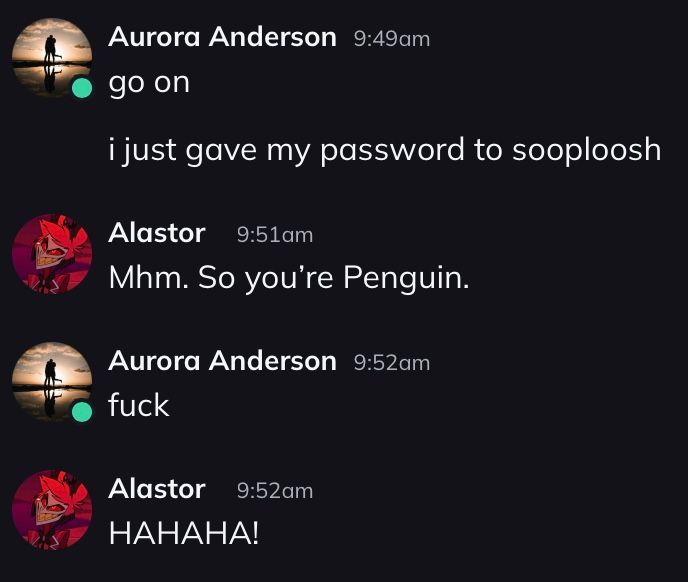Screen dimensions: 688x582
Task: Click the word 'sooploosh' in the message
Action: [x=587, y=151]
